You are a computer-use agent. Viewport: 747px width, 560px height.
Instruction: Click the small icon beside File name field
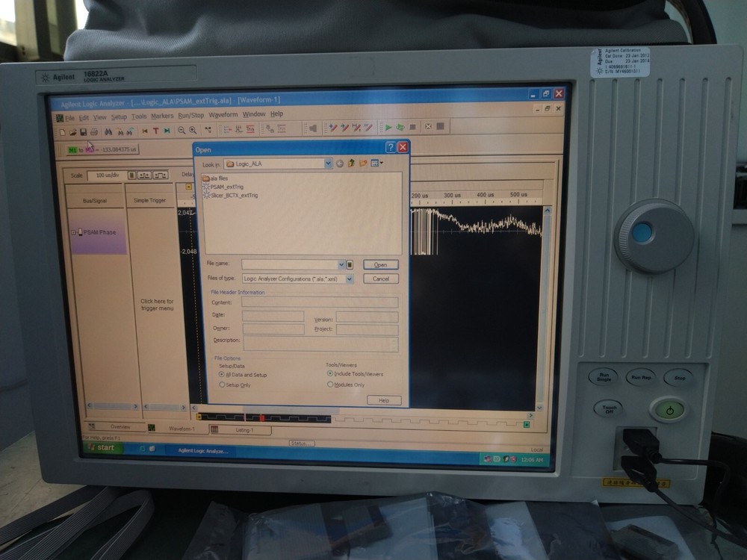click(350, 265)
